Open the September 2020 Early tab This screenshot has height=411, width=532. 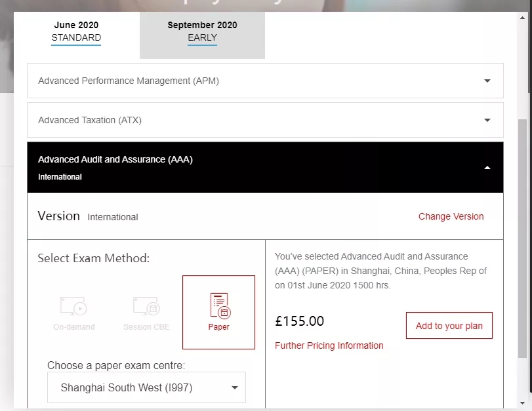click(202, 31)
